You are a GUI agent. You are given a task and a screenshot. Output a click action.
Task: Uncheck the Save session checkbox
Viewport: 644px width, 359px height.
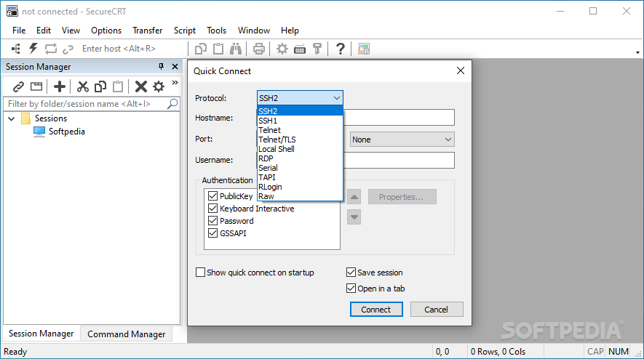click(x=351, y=273)
